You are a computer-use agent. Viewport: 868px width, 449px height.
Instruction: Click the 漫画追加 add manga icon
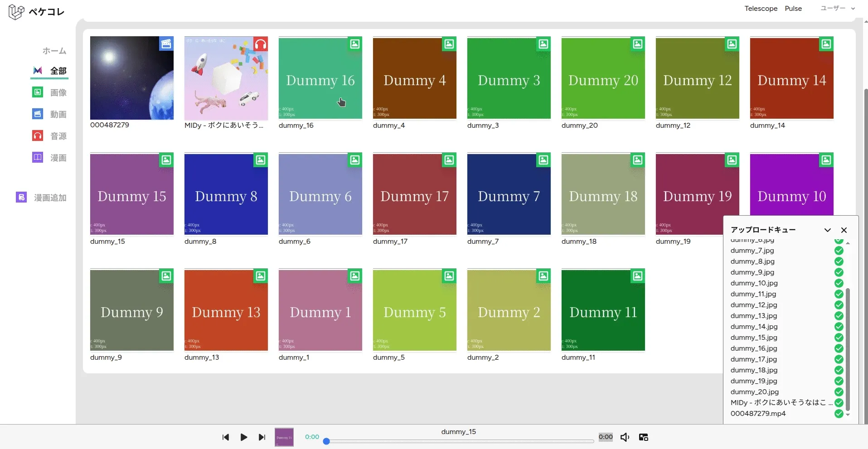click(x=21, y=198)
